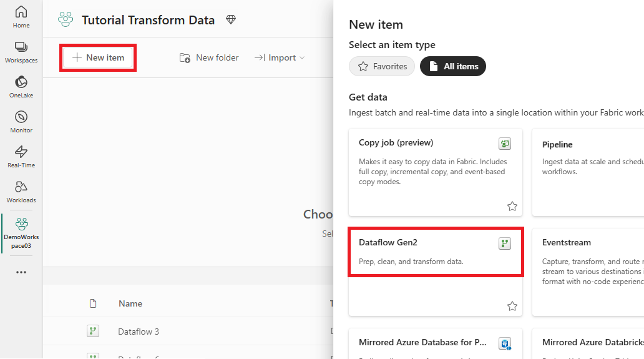The height and width of the screenshot is (359, 644).
Task: Sort by the Name column header
Action: coord(130,303)
